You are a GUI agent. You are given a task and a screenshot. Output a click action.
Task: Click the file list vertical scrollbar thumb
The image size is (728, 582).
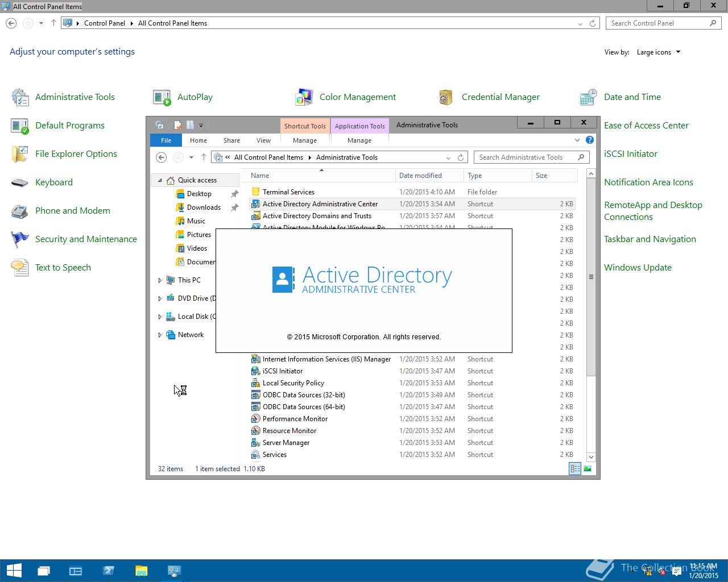[591, 277]
